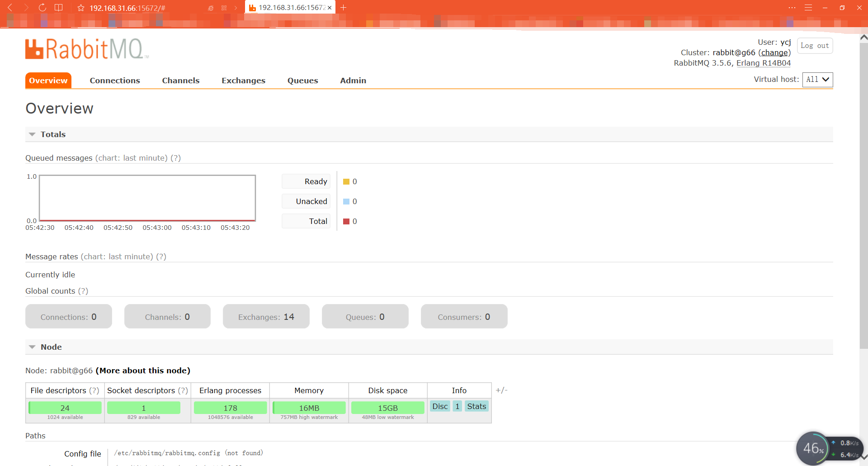The image size is (868, 466).
Task: Open the Exchanges: 14 count box
Action: pos(266,316)
